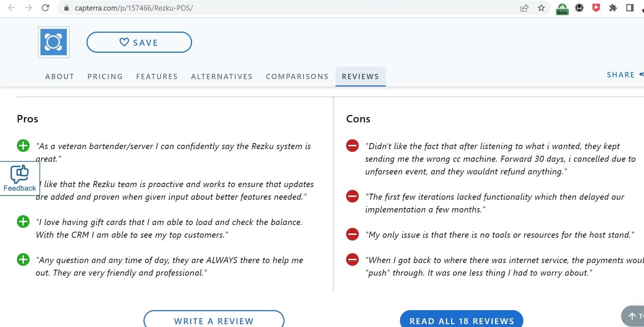644x327 pixels.
Task: Click the green Beta extension icon
Action: coord(562,9)
